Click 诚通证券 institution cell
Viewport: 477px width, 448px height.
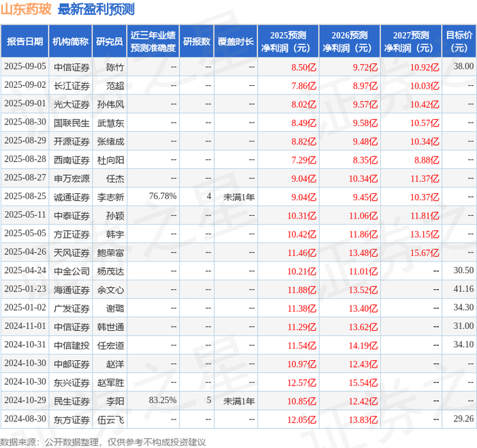tap(72, 197)
